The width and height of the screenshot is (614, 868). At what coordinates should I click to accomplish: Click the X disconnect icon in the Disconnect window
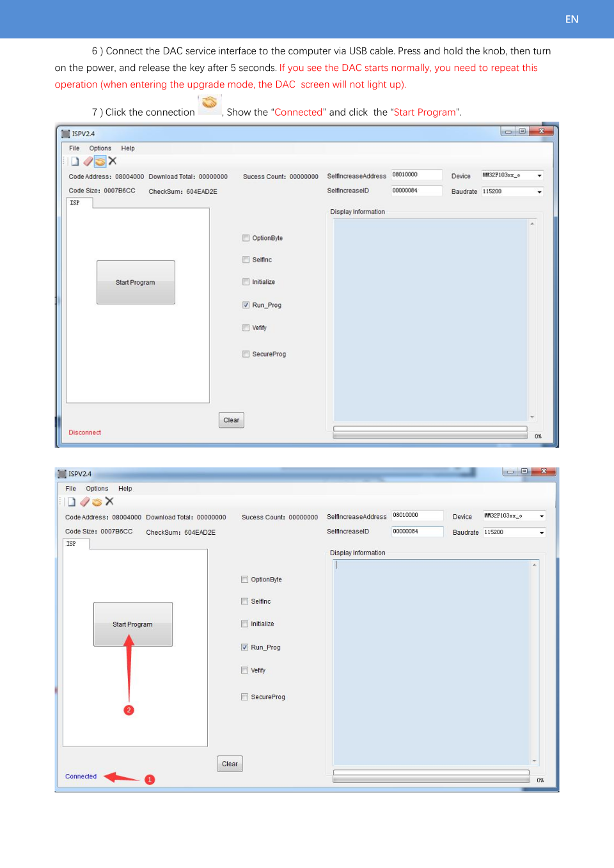pyautogui.click(x=113, y=161)
